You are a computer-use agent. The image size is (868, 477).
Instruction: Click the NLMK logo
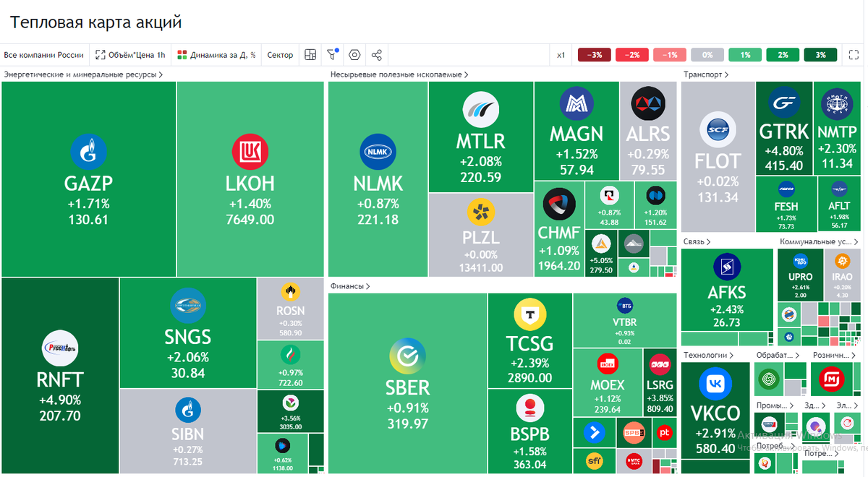378,152
